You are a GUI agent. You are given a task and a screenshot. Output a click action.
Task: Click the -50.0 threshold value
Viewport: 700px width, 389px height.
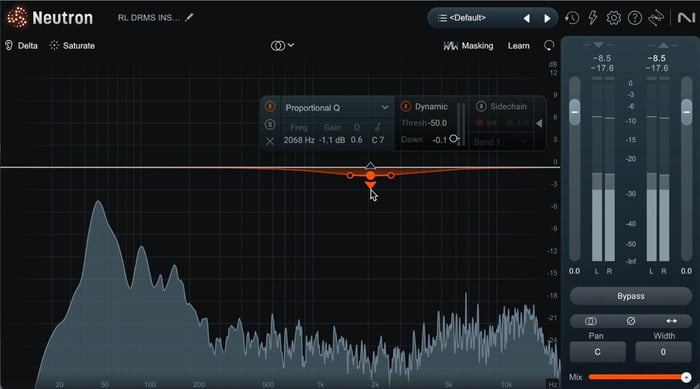click(438, 123)
